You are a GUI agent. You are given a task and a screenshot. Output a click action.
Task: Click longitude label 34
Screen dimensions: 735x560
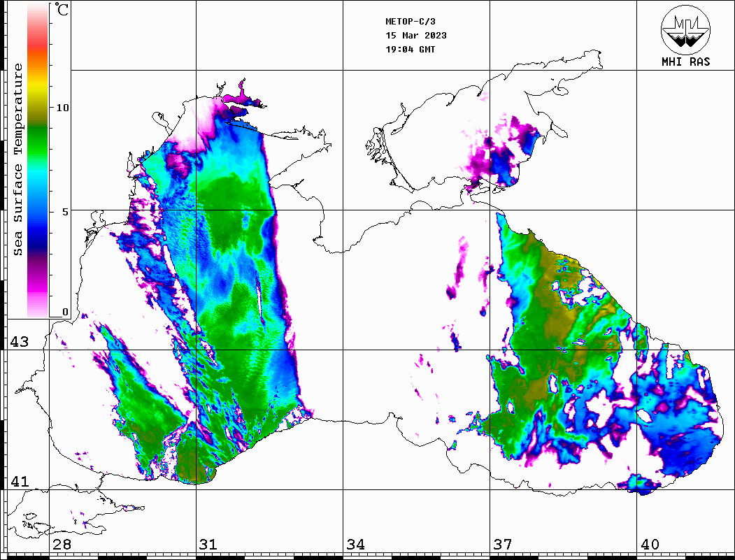pyautogui.click(x=356, y=545)
